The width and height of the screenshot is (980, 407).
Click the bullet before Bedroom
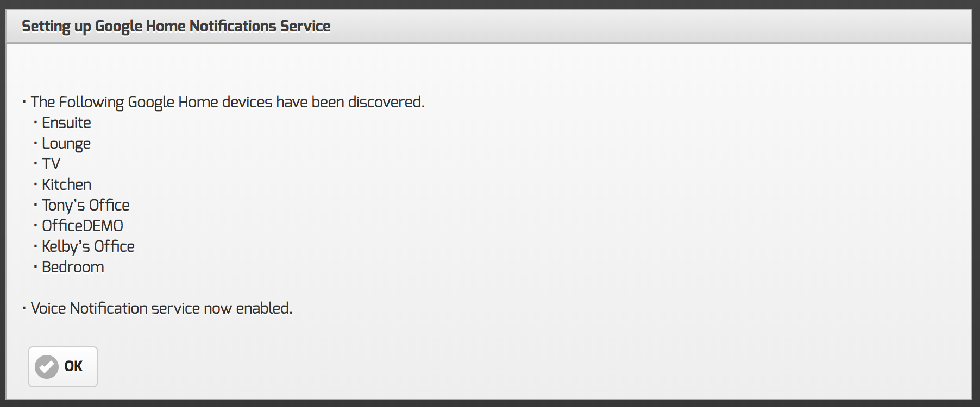pyautogui.click(x=35, y=267)
